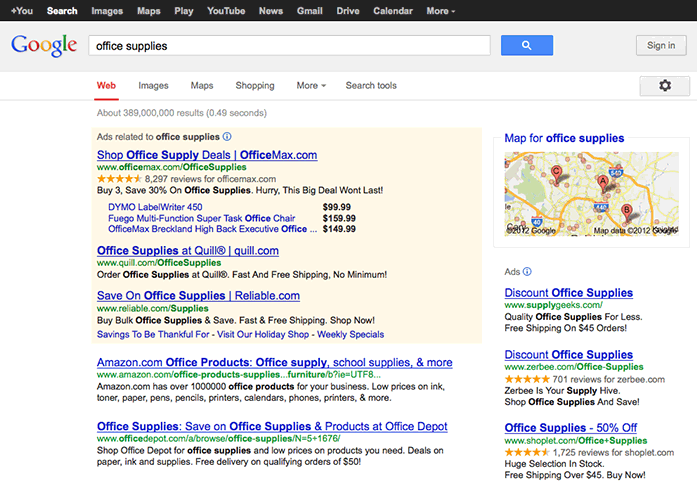Open 'Shop Office Supply Deals | OfficeMax.com' ad
The width and height of the screenshot is (697, 482).
tap(207, 155)
